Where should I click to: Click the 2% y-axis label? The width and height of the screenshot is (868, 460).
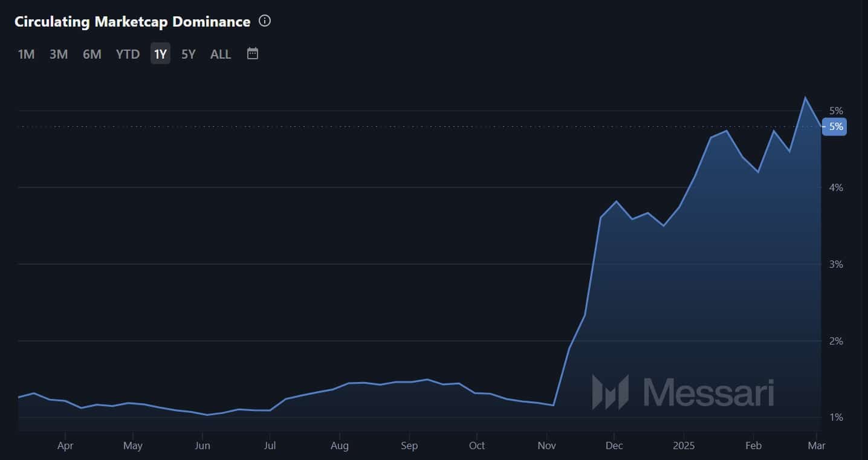836,341
